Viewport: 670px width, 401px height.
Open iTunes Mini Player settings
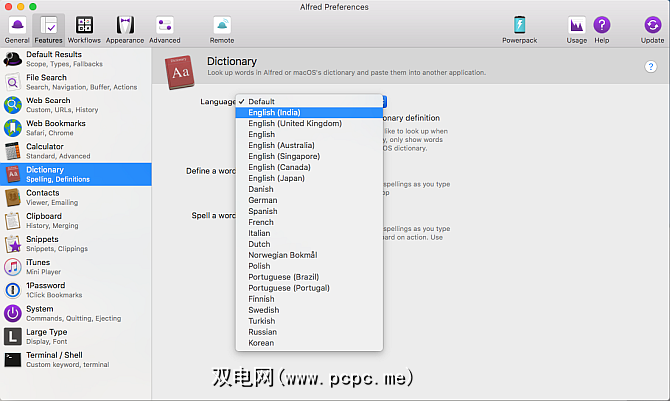[x=76, y=267]
